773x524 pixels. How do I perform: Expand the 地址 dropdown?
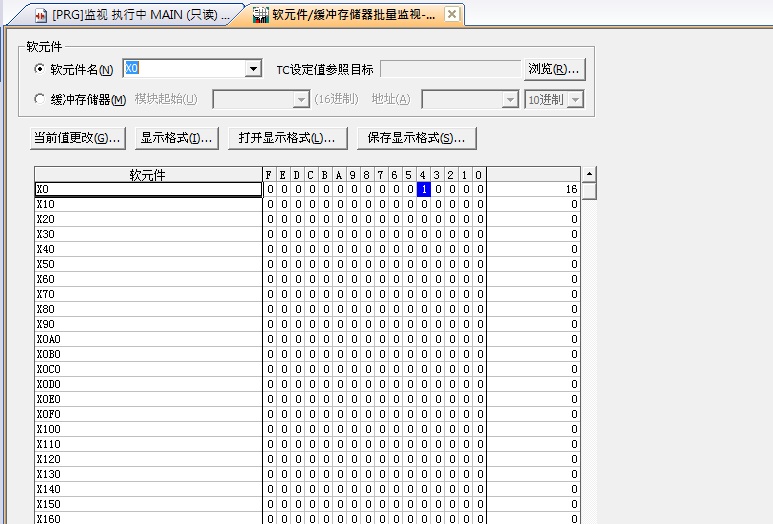pos(510,99)
